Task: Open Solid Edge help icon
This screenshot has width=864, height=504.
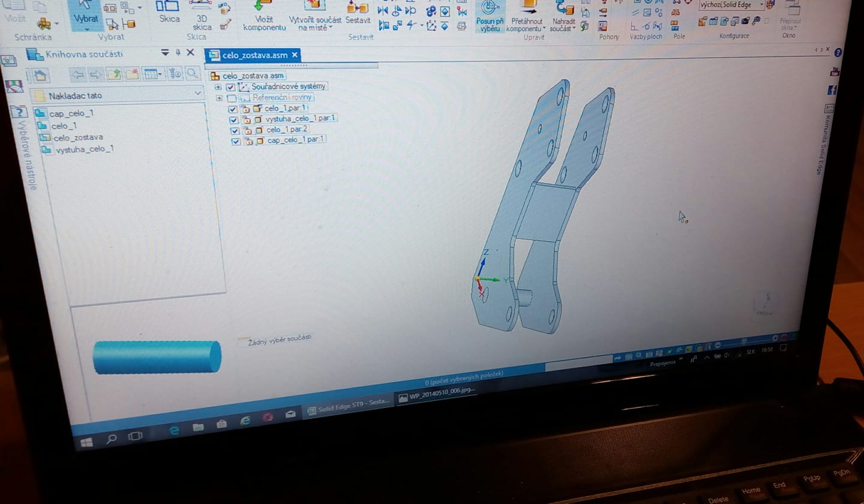Action: (838, 53)
